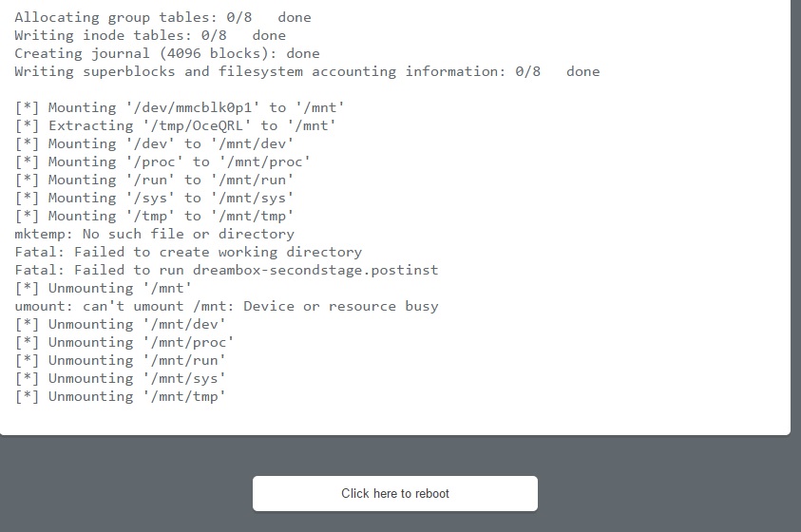Select the Extracting '/tmp/OceQRL' log line
This screenshot has height=532, width=801.
click(176, 125)
